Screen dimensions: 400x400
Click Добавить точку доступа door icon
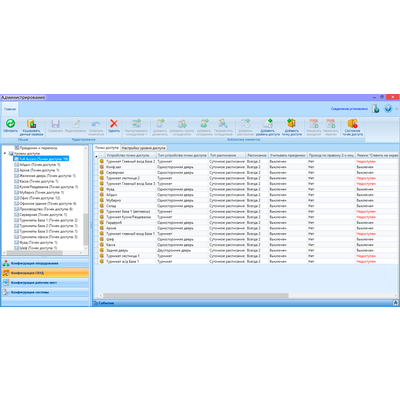click(x=291, y=123)
